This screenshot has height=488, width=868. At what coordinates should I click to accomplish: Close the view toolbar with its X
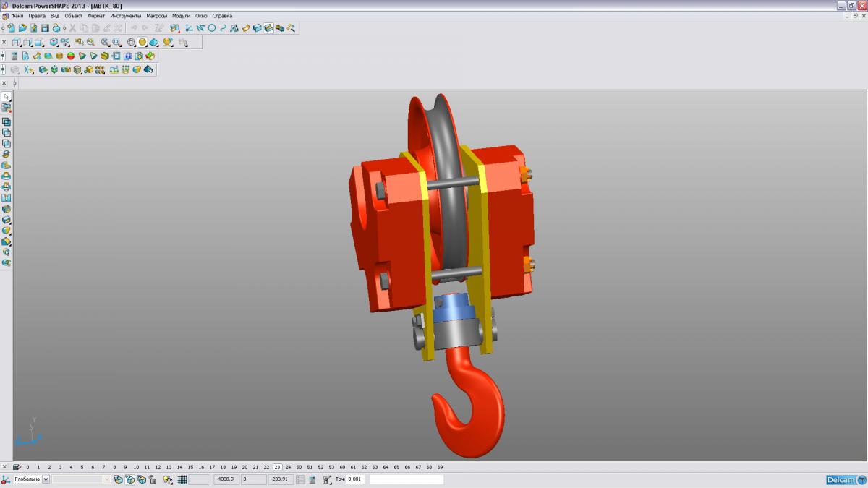pyautogui.click(x=4, y=42)
